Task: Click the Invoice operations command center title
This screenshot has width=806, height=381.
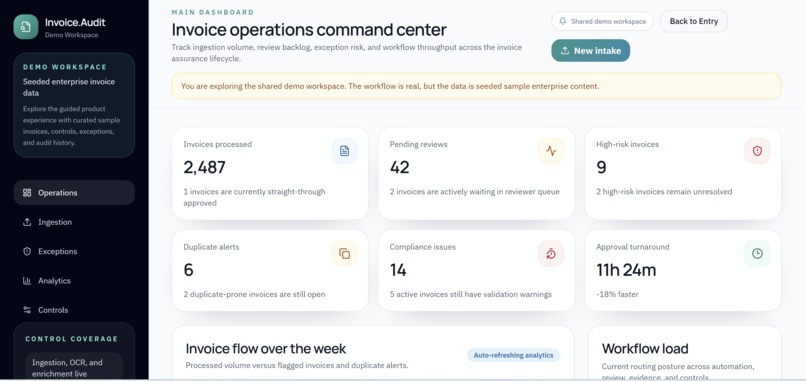Action: pyautogui.click(x=309, y=29)
